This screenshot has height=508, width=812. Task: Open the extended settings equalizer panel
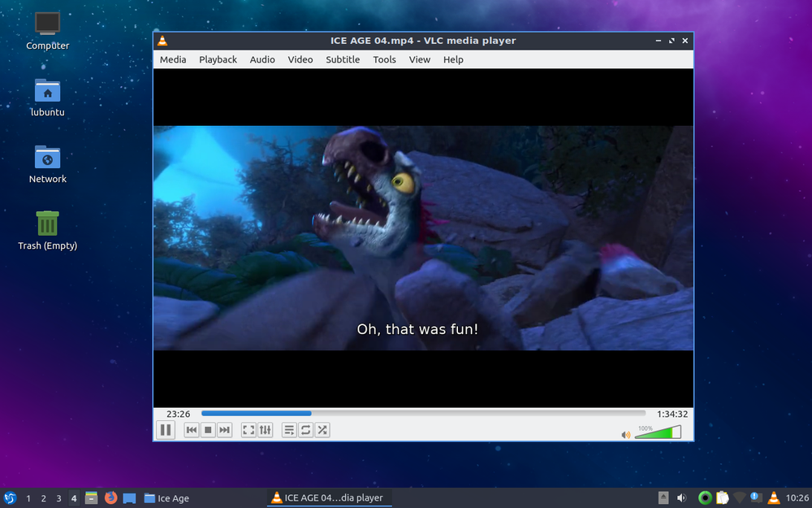click(266, 430)
